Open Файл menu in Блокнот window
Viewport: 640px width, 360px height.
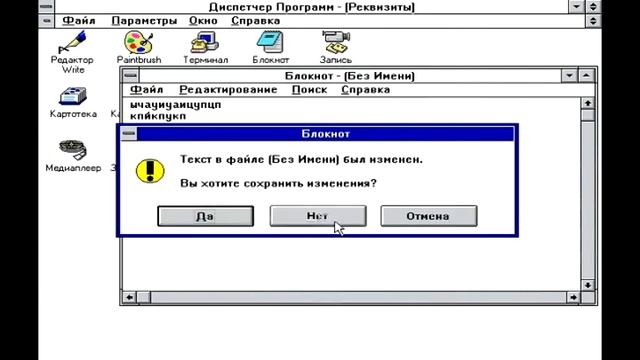(x=147, y=90)
